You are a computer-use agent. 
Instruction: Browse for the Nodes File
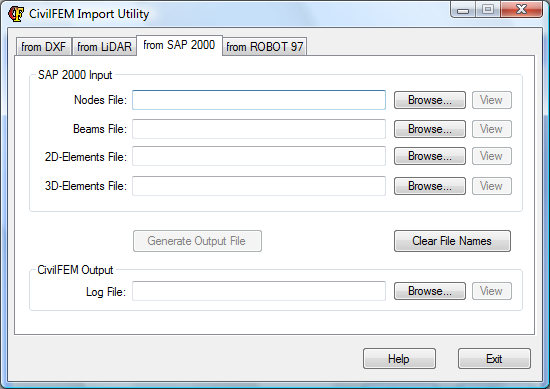[x=430, y=100]
